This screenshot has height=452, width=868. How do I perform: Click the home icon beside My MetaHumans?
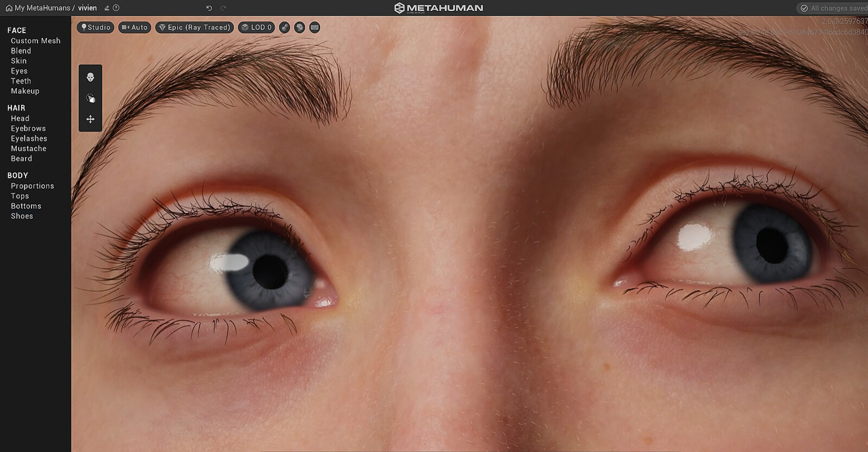9,8
